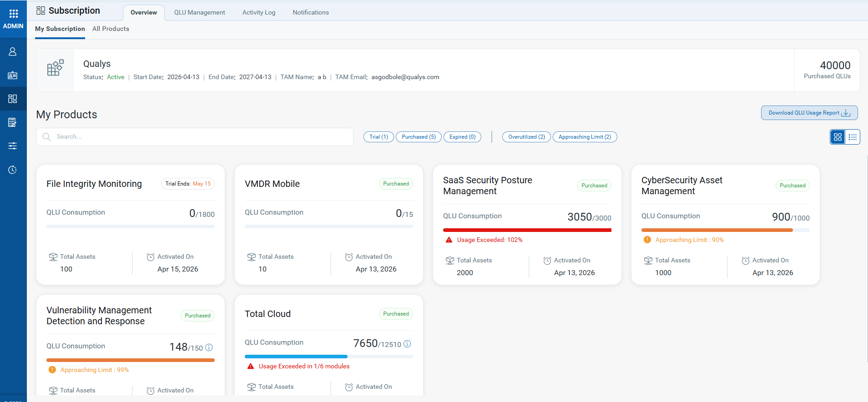Screen dimensions: 868x402
Task: Open the subscription dashboard sidebar icon
Action: pyautogui.click(x=13, y=99)
